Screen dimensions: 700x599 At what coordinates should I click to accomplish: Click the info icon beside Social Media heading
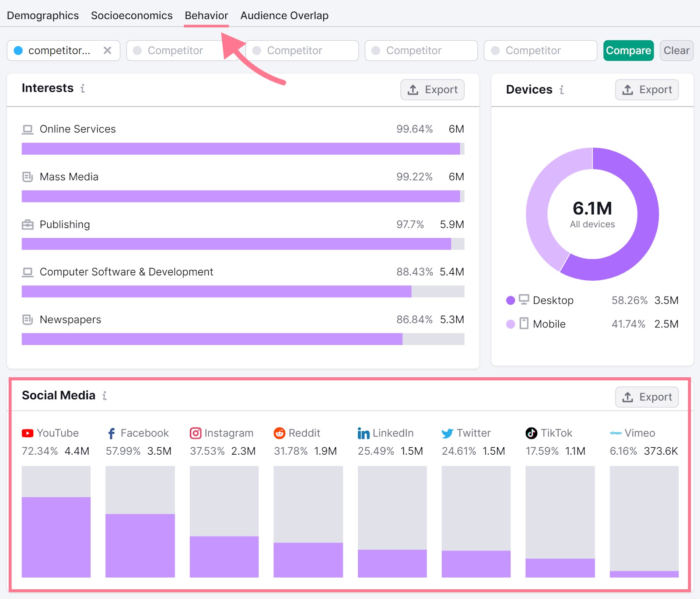click(x=104, y=396)
